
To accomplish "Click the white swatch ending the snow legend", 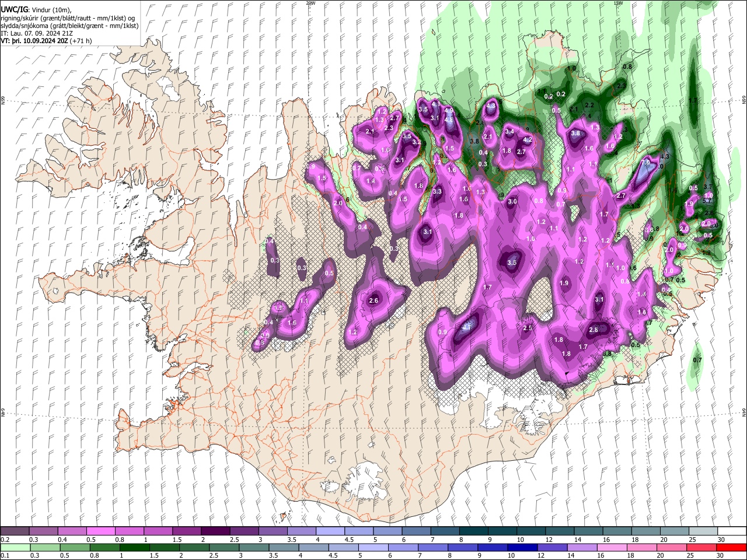I will (732, 531).
